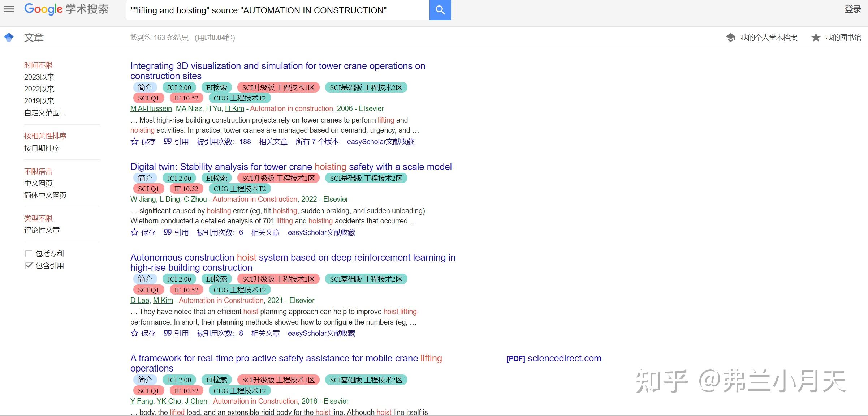The width and height of the screenshot is (868, 416).
Task: Select 按相关性排序 sorting
Action: (x=46, y=136)
